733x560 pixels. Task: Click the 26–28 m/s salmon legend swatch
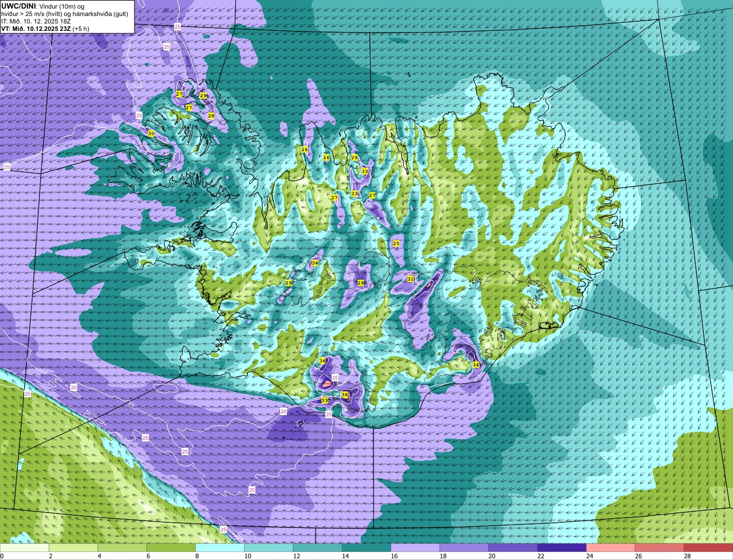pyautogui.click(x=660, y=547)
